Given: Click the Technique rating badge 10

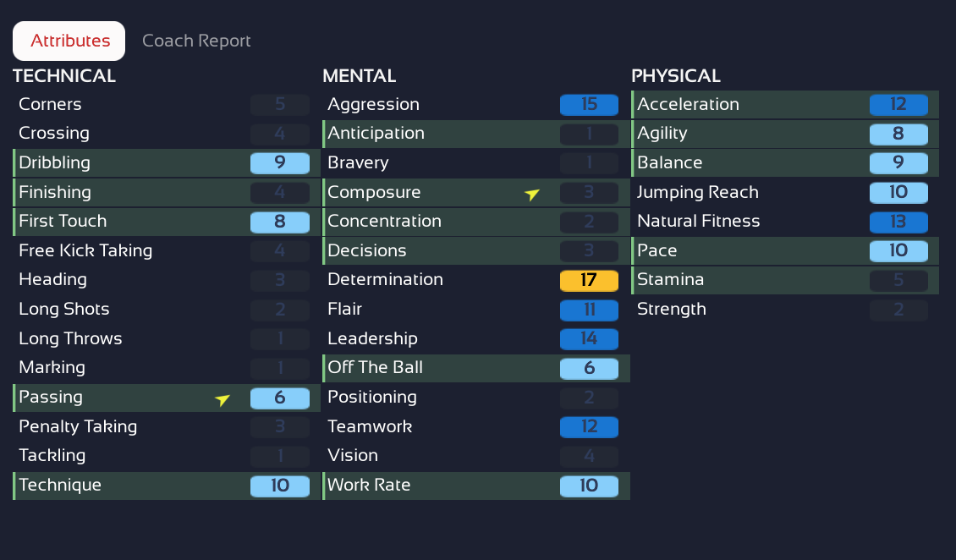Looking at the screenshot, I should coord(279,486).
